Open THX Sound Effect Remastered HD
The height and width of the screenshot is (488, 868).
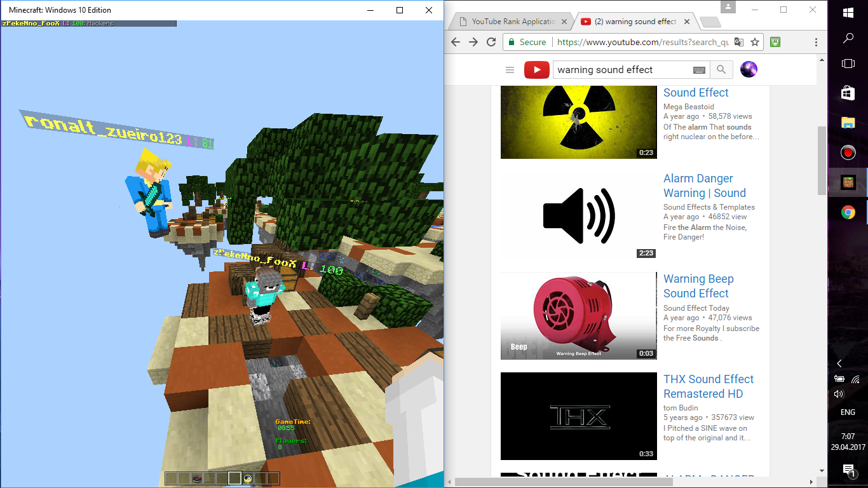pyautogui.click(x=708, y=386)
